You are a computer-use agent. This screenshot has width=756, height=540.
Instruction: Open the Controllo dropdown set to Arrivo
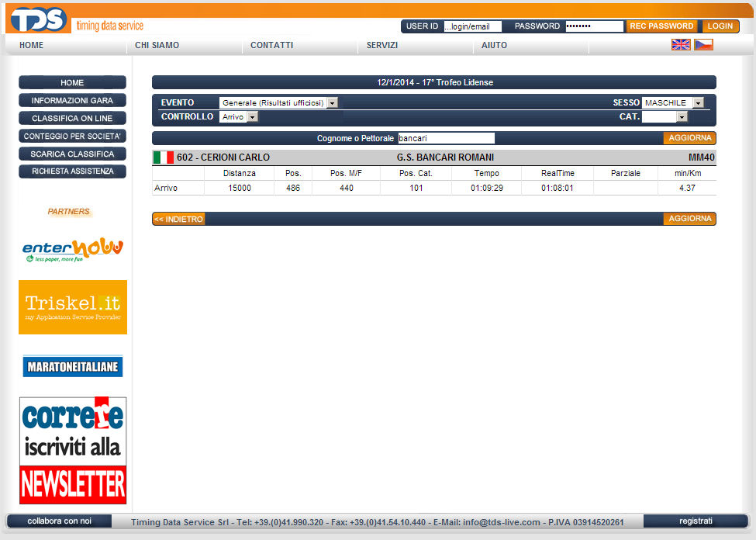click(239, 117)
